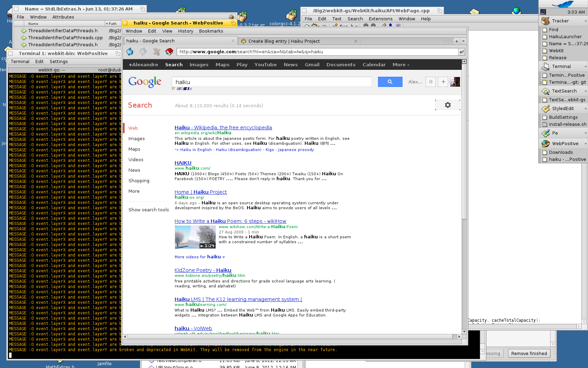Click the greyed forward arrow in WebPositive

click(x=143, y=52)
